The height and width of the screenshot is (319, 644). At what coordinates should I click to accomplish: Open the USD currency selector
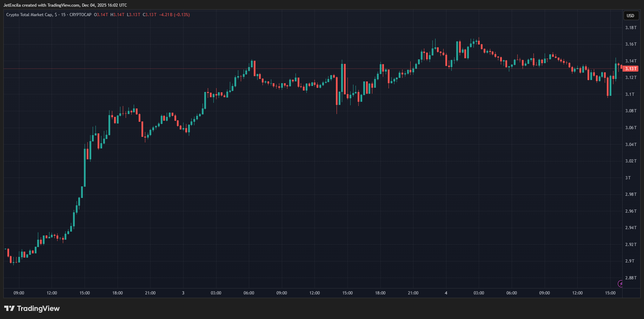pos(630,15)
